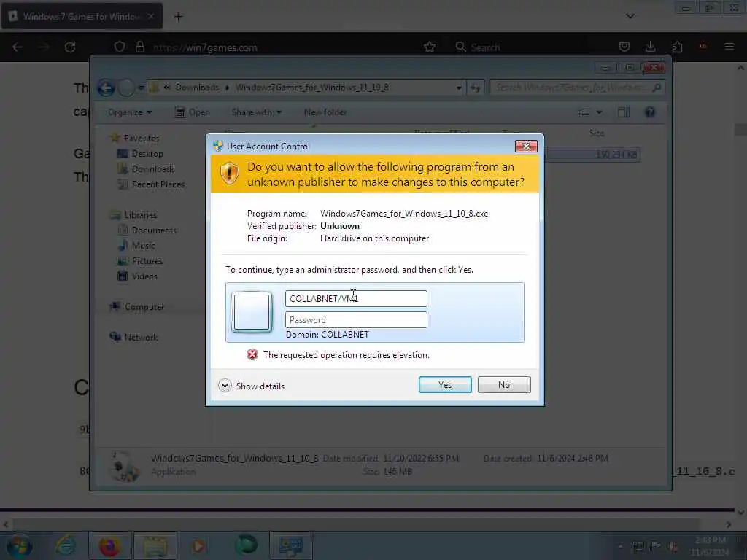Open the Firefox hamburger menu
The height and width of the screenshot is (560, 747).
729,47
